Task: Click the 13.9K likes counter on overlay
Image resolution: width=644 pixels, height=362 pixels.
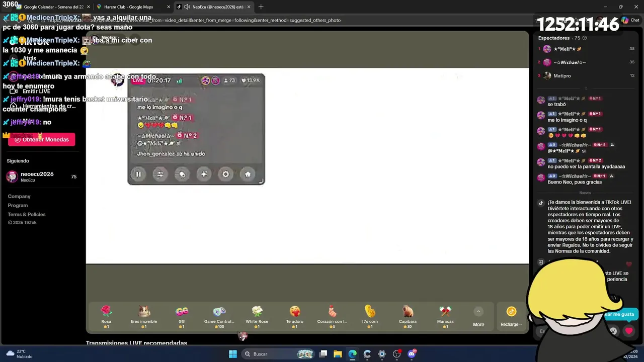Action: (x=251, y=80)
